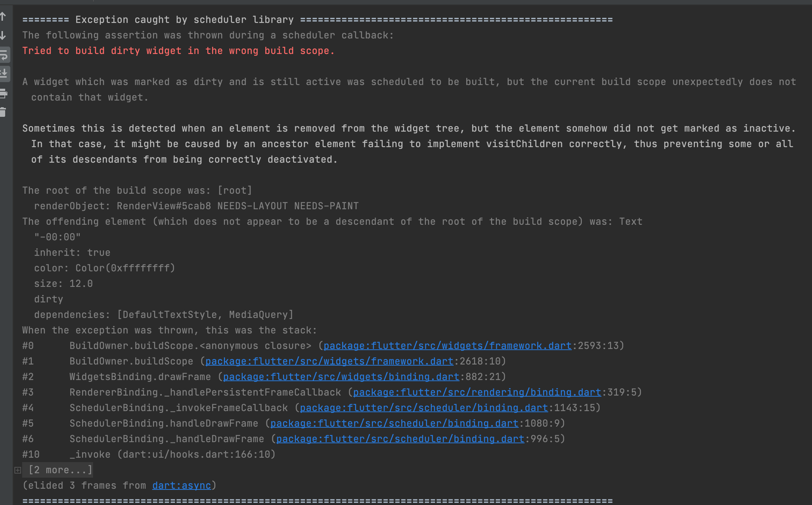
Task: Click the _invoke frame #10 line
Action: pyautogui.click(x=148, y=454)
